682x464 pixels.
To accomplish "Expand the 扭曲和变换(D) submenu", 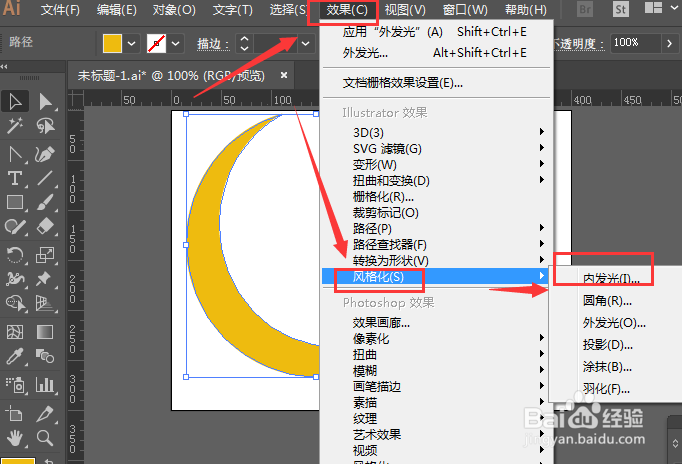I will pos(437,180).
